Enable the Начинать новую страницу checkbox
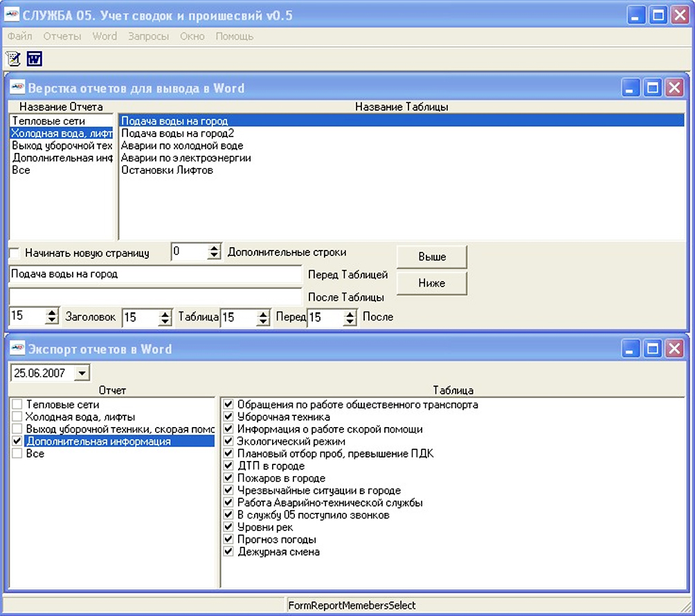This screenshot has height=616, width=695. (15, 253)
